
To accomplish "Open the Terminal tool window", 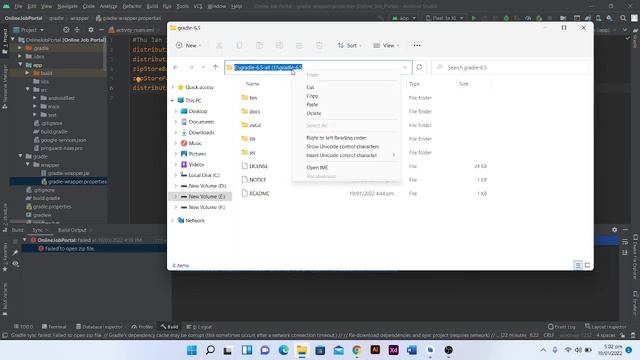I will click(x=54, y=327).
